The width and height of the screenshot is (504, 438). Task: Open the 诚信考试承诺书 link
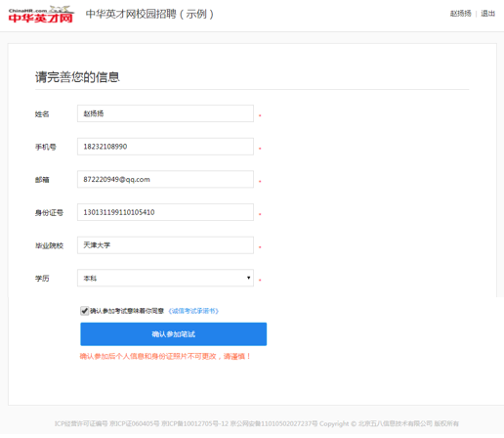pyautogui.click(x=193, y=311)
